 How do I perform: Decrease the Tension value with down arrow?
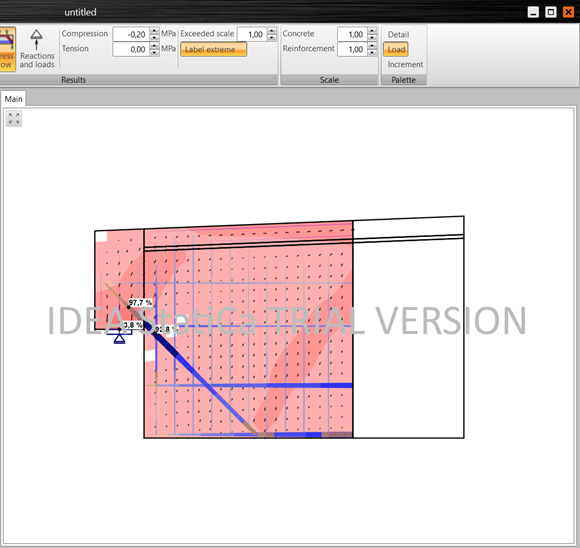point(155,53)
